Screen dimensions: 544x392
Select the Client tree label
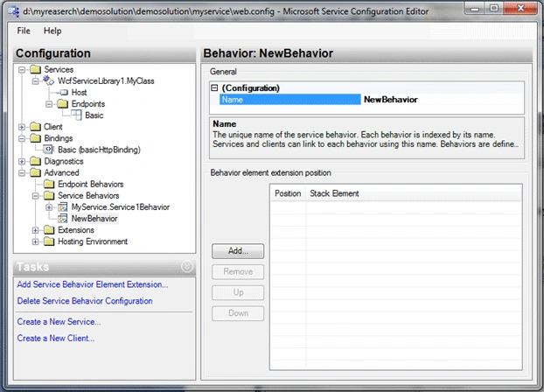click(x=52, y=127)
